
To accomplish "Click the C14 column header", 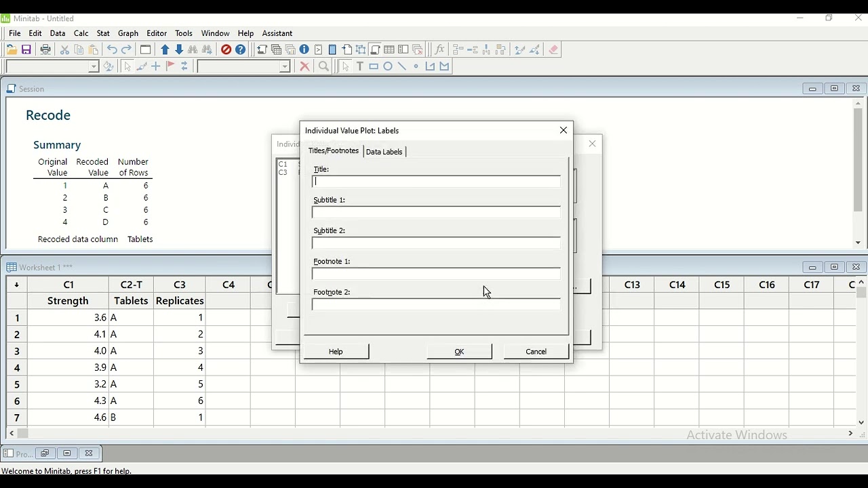I will point(677,285).
